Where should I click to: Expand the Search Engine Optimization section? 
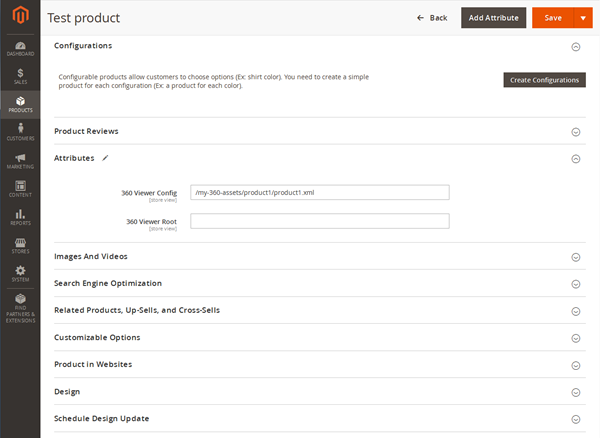click(x=575, y=284)
